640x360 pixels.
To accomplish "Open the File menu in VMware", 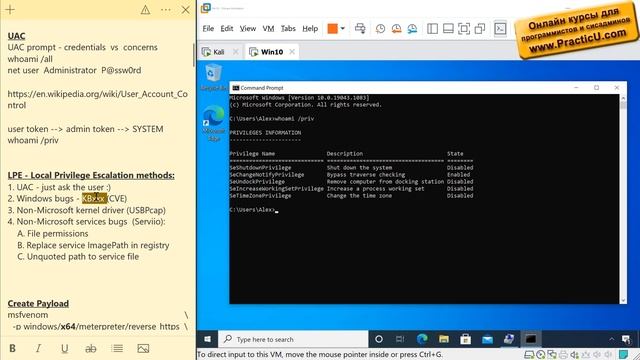I will coord(208,29).
